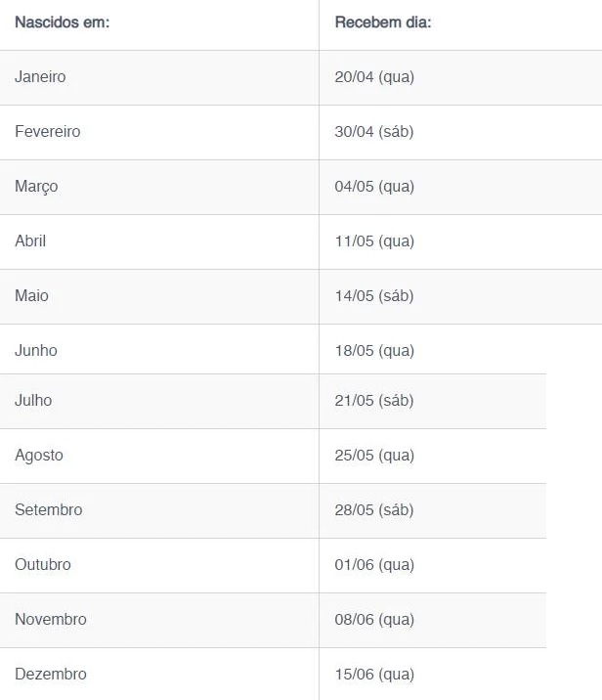Select the Novembro month cell

[x=51, y=619]
